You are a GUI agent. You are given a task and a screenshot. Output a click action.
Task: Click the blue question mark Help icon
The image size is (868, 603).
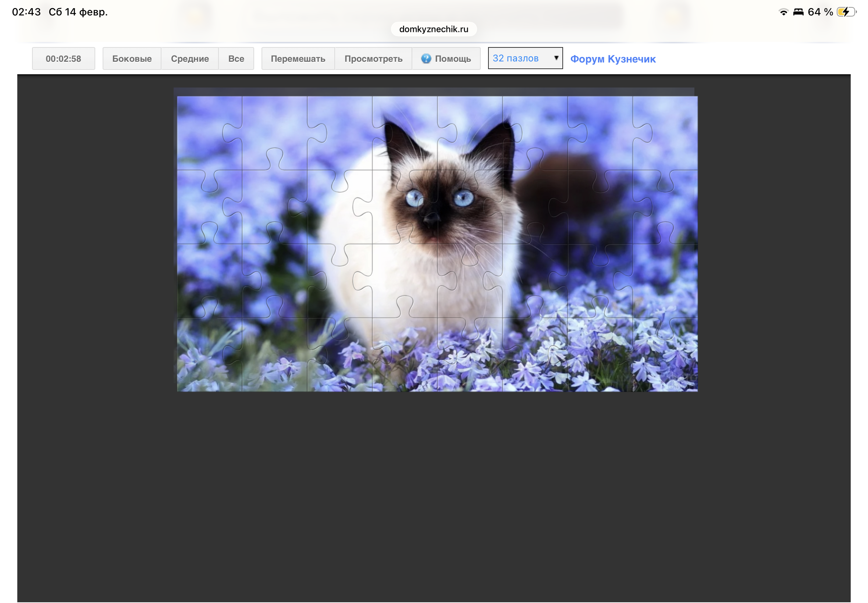click(x=426, y=58)
